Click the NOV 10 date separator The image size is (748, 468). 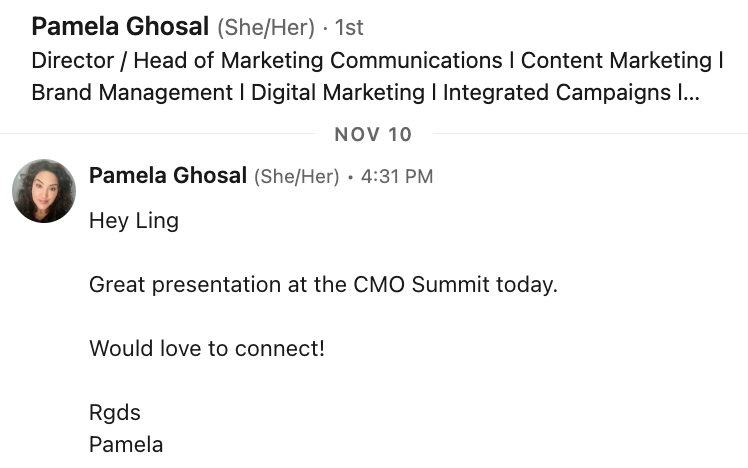[373, 134]
